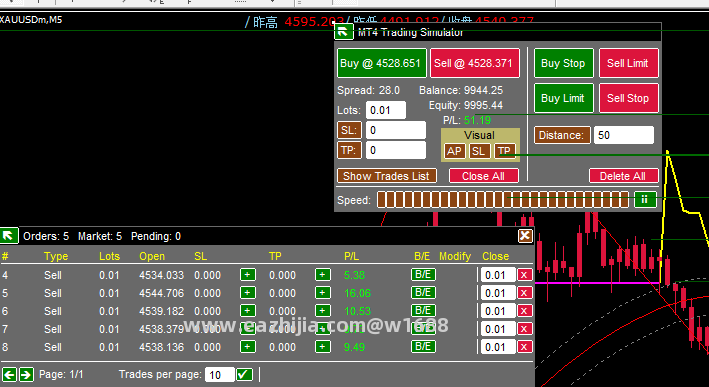Select open price 4538.136 cell
Viewport: 709px width, 387px height.
(x=161, y=347)
